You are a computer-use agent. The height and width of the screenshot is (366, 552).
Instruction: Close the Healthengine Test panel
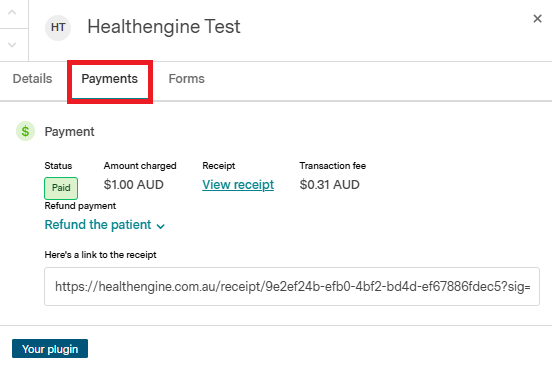point(537,19)
